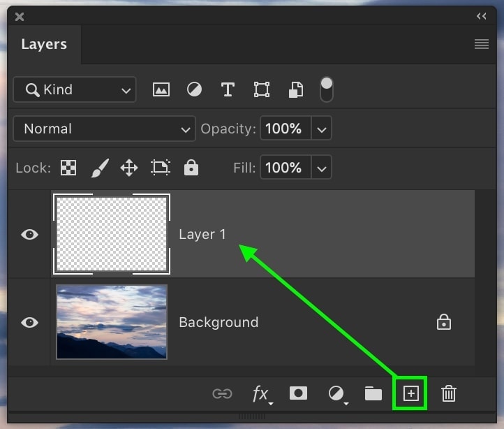Open the Normal blend mode dropdown
This screenshot has height=429, width=504.
[104, 129]
